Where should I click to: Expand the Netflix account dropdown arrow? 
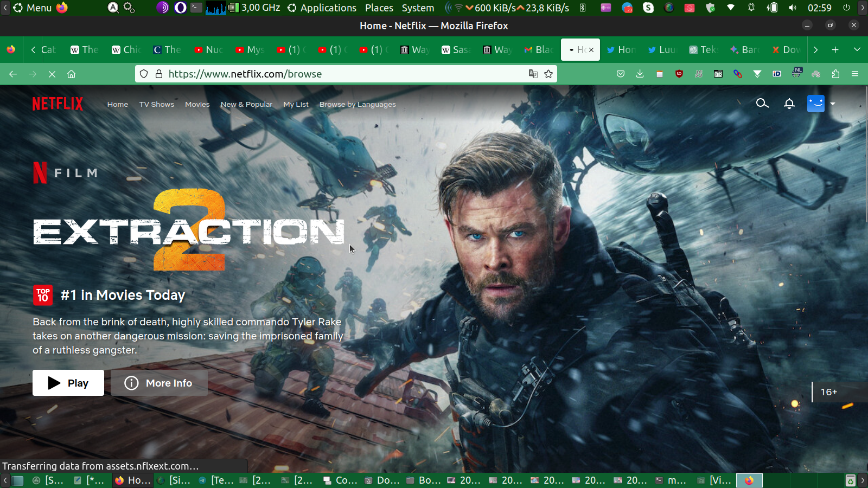(x=833, y=104)
